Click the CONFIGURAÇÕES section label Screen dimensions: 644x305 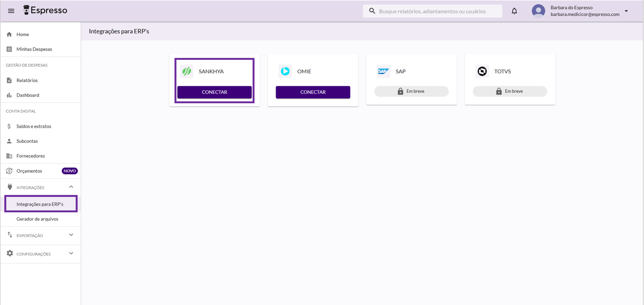pos(34,254)
